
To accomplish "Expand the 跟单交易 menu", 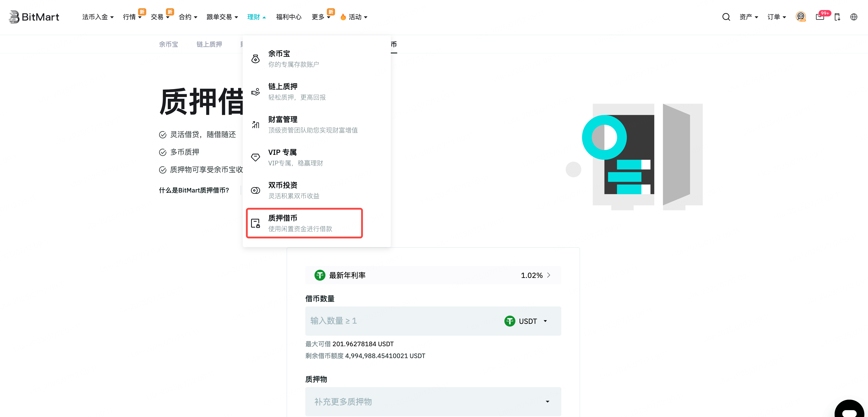I will tap(222, 17).
